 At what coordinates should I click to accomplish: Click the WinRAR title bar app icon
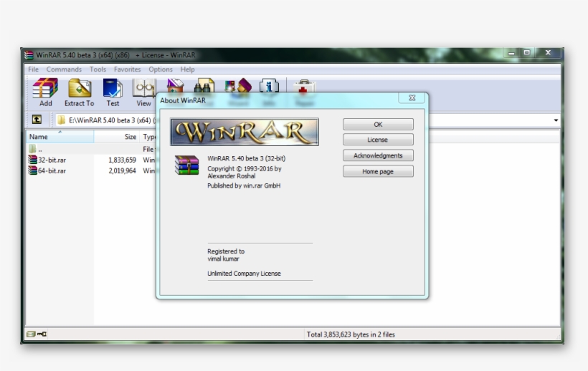click(x=29, y=55)
